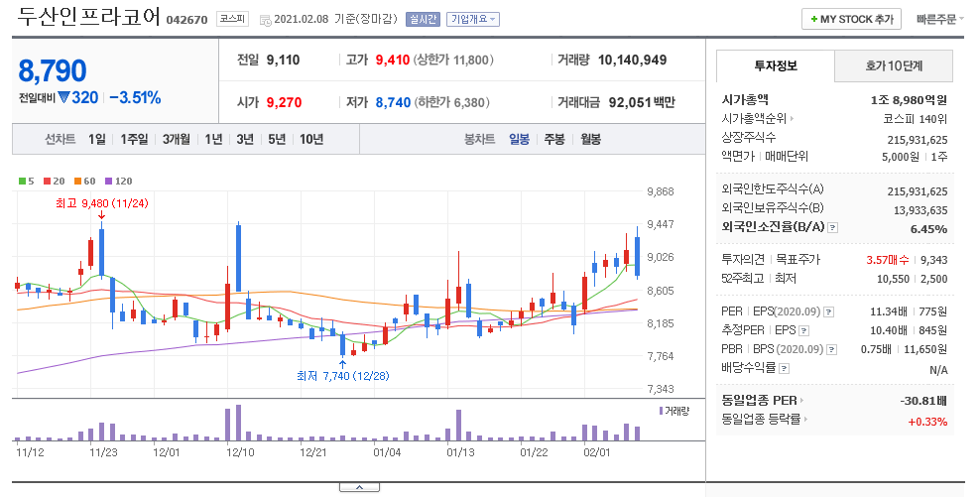Select 5년 line chart period

coord(277,140)
